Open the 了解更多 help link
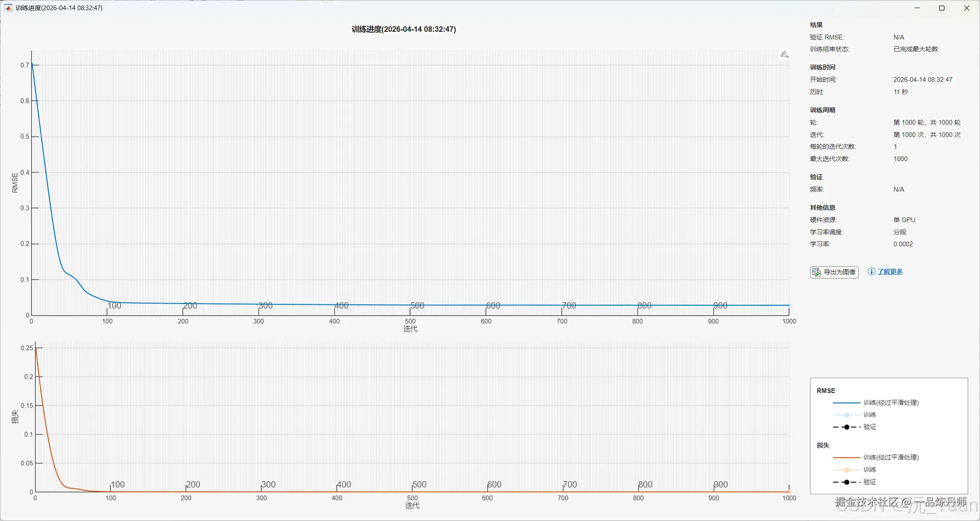Image resolution: width=980 pixels, height=521 pixels. [x=890, y=272]
